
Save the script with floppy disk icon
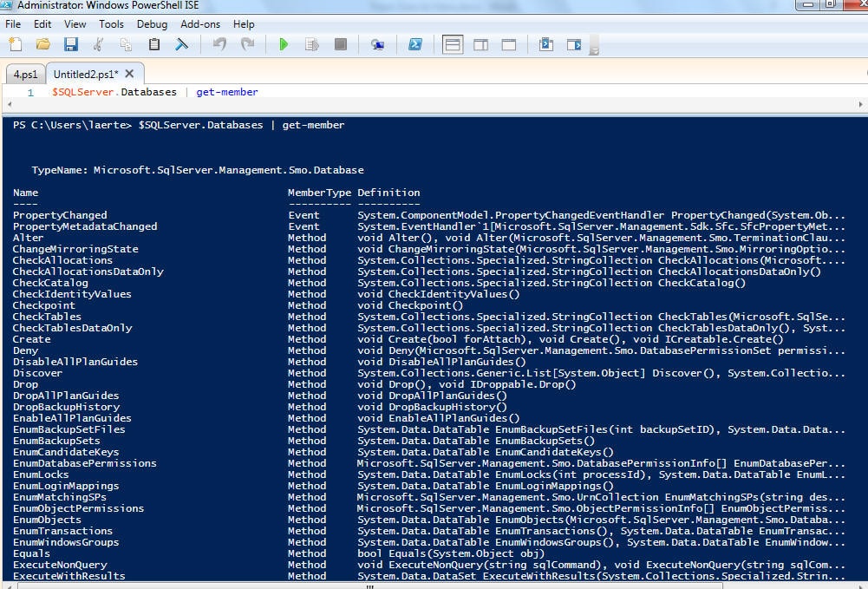tap(71, 44)
